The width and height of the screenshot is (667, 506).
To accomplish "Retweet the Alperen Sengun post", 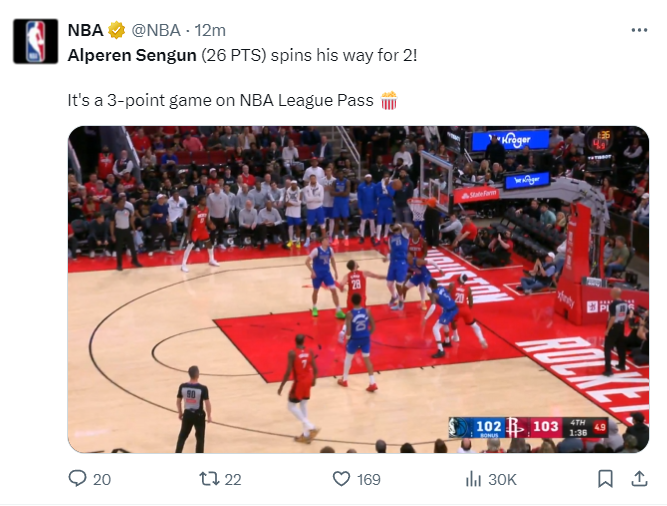I will click(x=209, y=479).
